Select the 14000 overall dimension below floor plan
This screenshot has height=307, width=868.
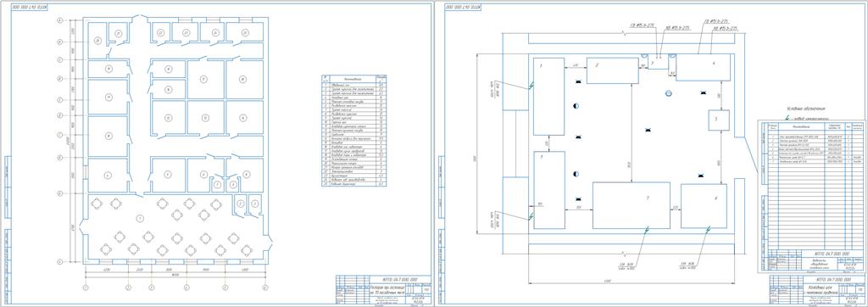175,274
